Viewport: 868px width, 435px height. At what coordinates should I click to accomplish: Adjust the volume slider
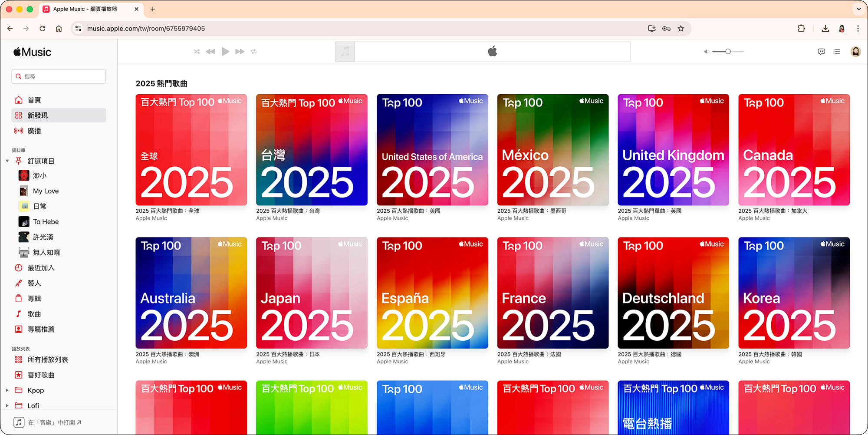point(727,51)
